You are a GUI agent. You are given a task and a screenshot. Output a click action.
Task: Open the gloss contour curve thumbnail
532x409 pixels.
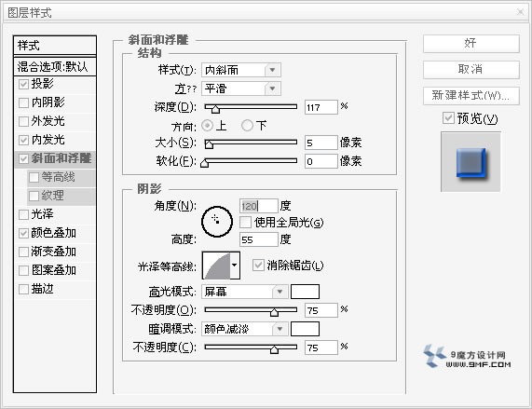tap(216, 266)
